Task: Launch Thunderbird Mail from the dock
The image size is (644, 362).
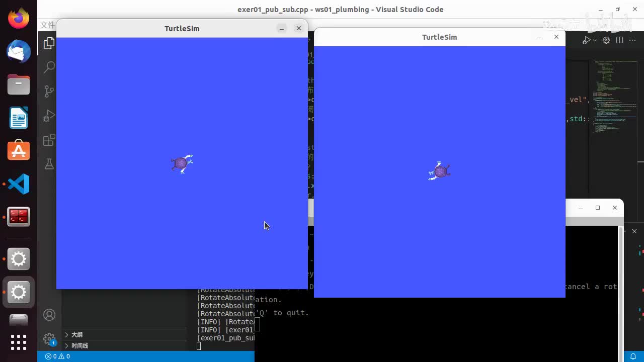Action: tap(19, 52)
